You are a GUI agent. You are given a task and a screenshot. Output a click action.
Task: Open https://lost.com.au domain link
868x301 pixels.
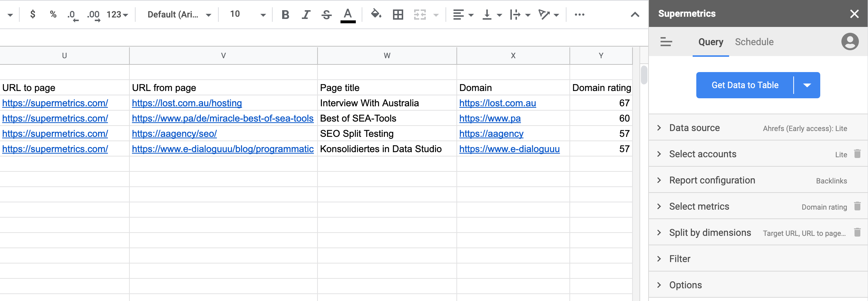click(498, 103)
